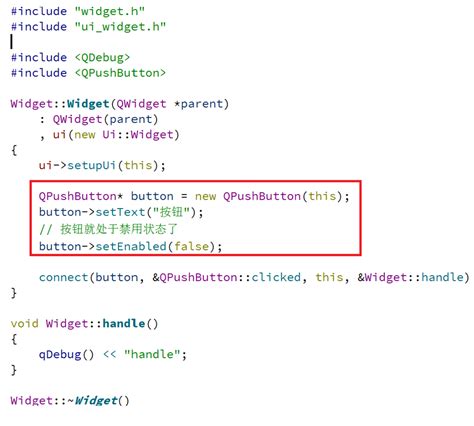Click the bold handle function definition

pyautogui.click(x=124, y=323)
